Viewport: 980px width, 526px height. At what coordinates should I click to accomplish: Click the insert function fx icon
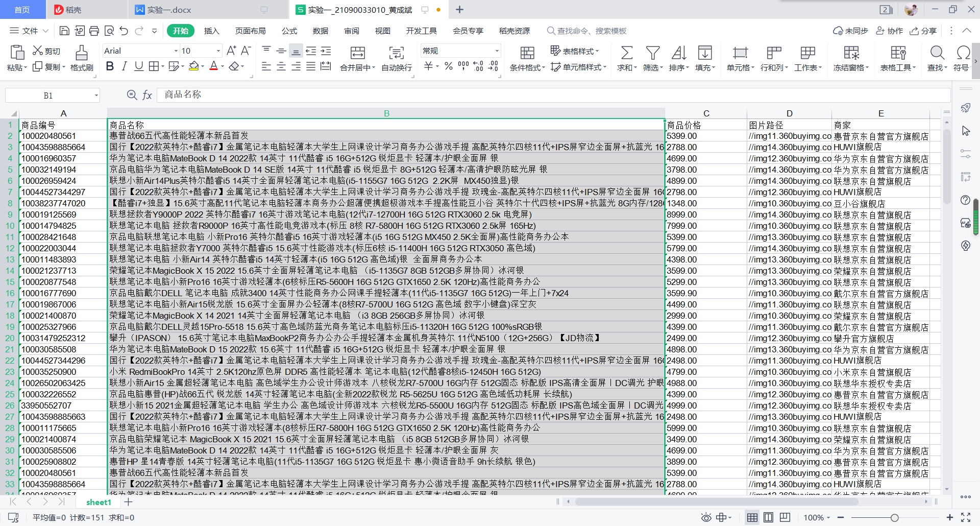(147, 95)
